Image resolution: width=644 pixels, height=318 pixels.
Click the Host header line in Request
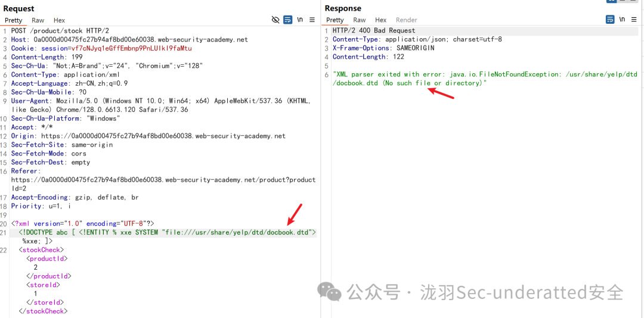pyautogui.click(x=129, y=40)
